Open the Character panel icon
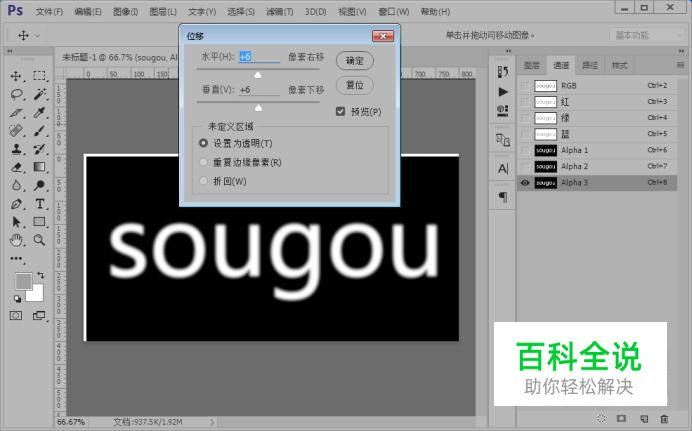The width and height of the screenshot is (692, 431). point(503,169)
